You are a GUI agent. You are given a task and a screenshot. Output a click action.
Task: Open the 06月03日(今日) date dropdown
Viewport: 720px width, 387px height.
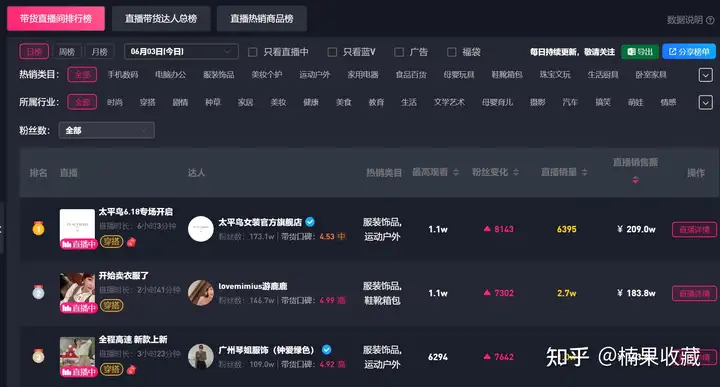coord(181,51)
